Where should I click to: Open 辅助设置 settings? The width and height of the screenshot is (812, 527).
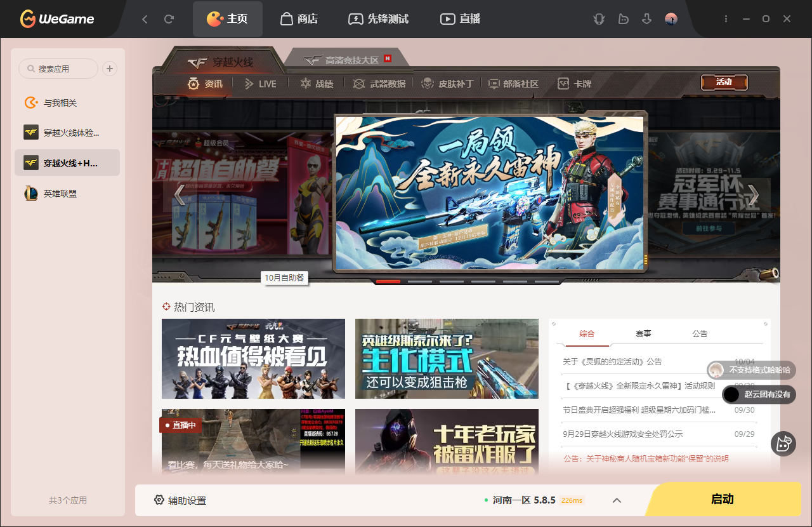click(180, 500)
